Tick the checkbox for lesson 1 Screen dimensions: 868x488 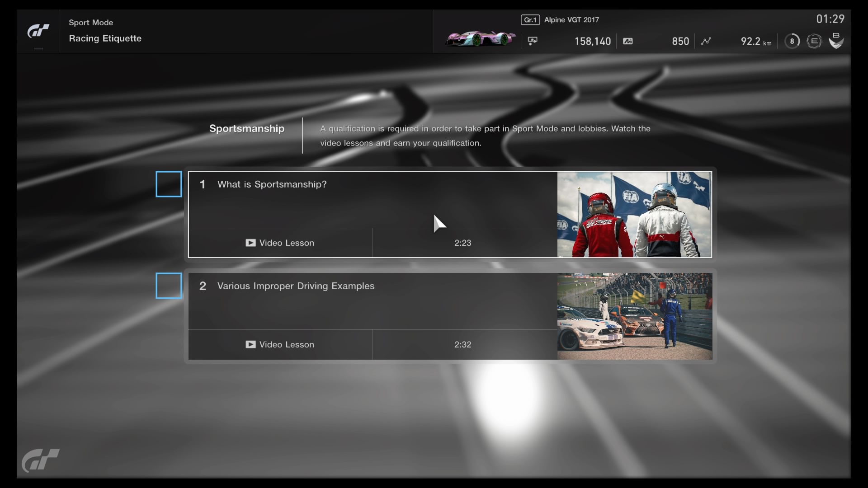click(x=169, y=184)
